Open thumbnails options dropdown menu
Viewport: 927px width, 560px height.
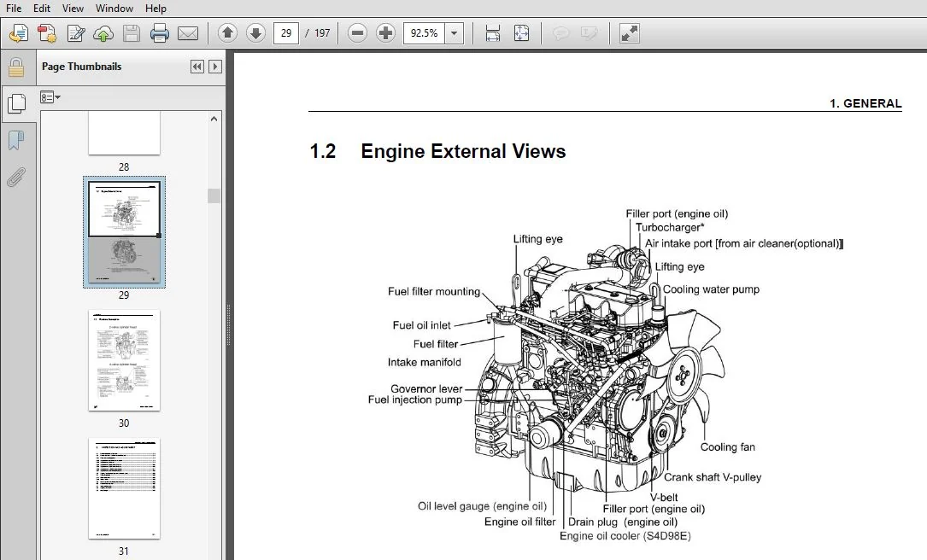coord(50,96)
